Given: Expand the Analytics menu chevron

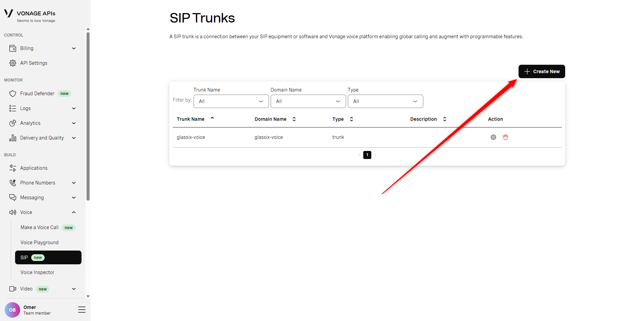Looking at the screenshot, I should pyautogui.click(x=74, y=123).
